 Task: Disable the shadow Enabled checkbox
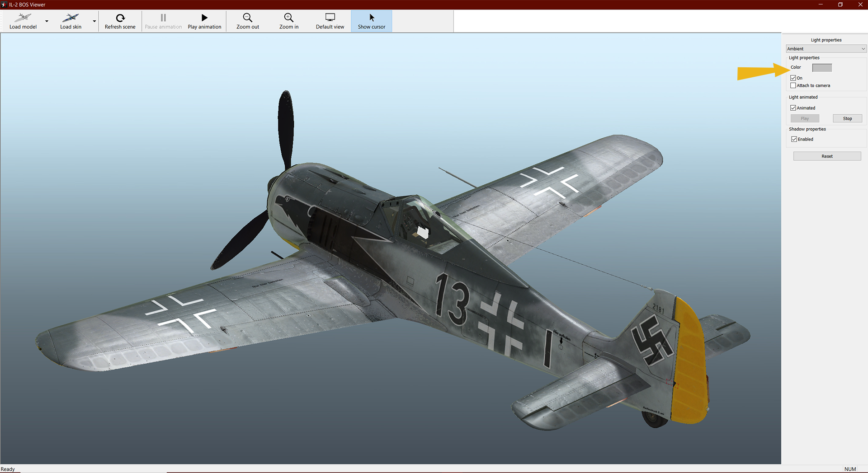pyautogui.click(x=794, y=139)
